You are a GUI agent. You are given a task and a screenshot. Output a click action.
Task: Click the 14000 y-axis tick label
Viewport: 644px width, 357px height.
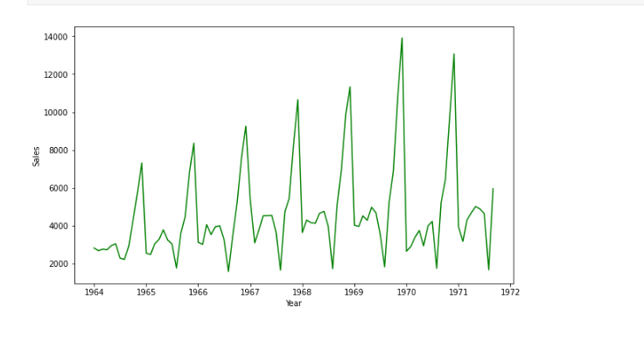[x=56, y=37]
